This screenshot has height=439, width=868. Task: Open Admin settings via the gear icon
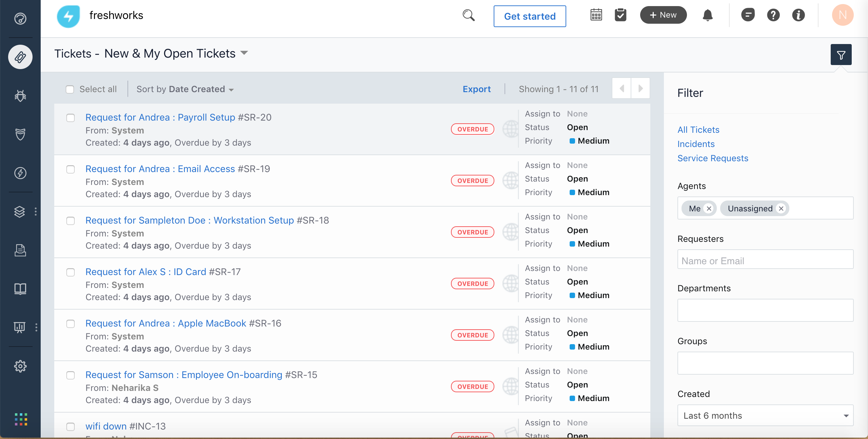pos(20,366)
